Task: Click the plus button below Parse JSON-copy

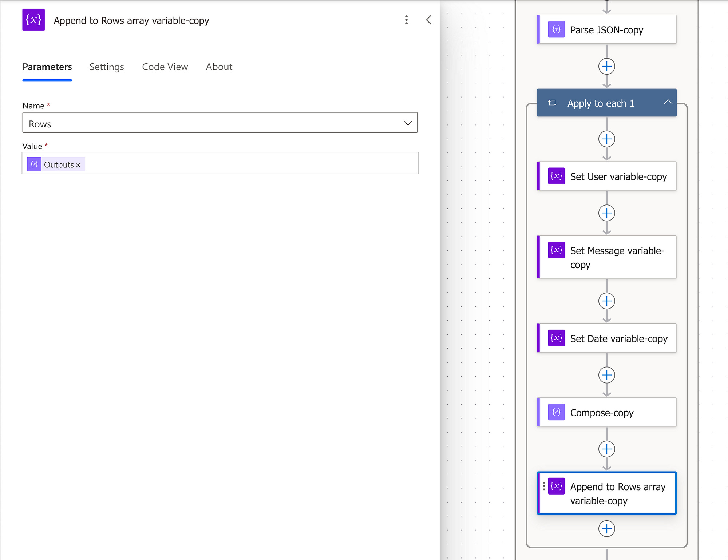Action: (x=606, y=67)
